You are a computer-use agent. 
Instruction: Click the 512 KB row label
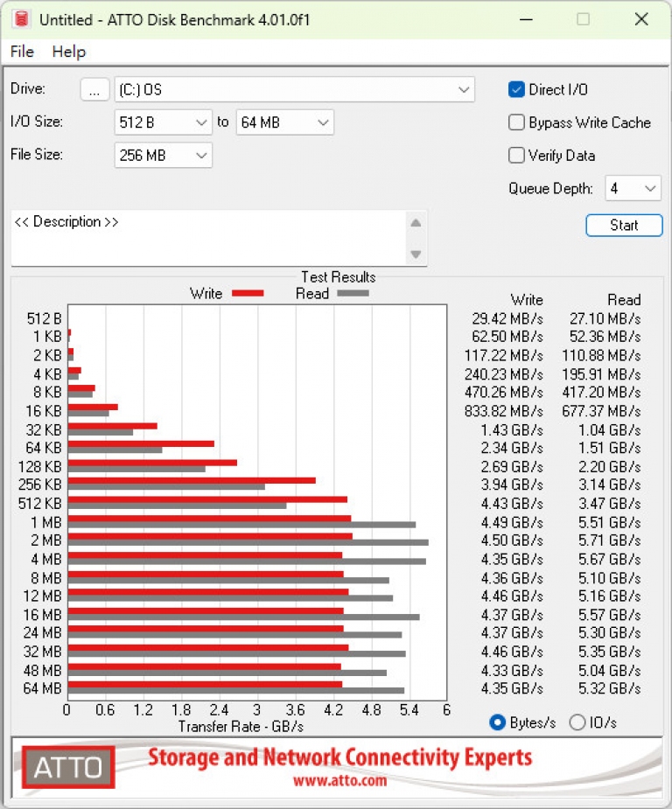tap(39, 504)
